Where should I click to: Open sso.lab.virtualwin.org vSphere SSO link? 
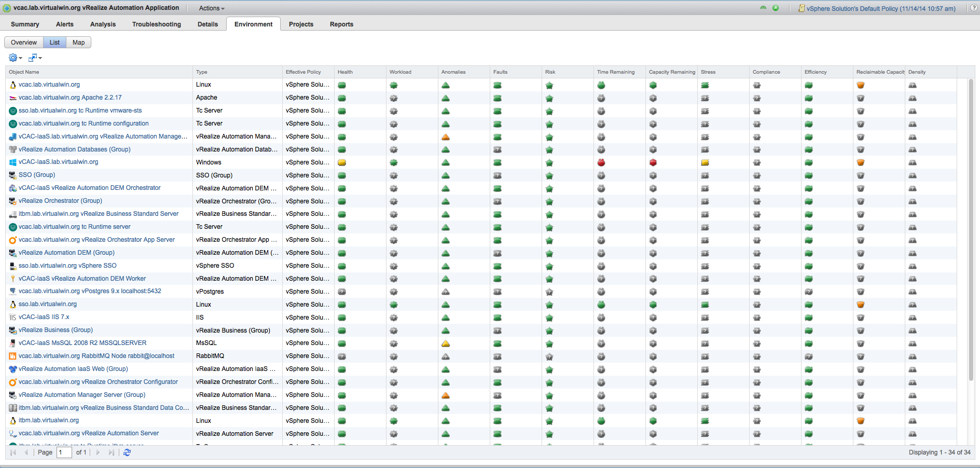[x=67, y=266]
